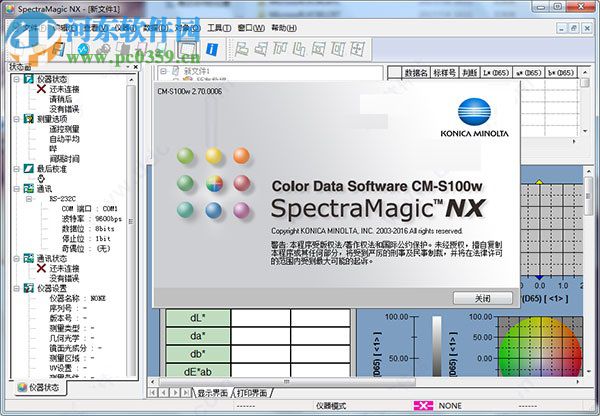Click the fourth object alignment toolbar icon
The width and height of the screenshot is (600, 416).
pyautogui.click(x=299, y=49)
